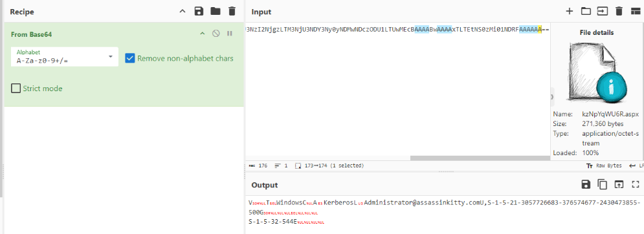Click the selection range 173→174 status
Screen dimensions: 644x234
point(330,166)
